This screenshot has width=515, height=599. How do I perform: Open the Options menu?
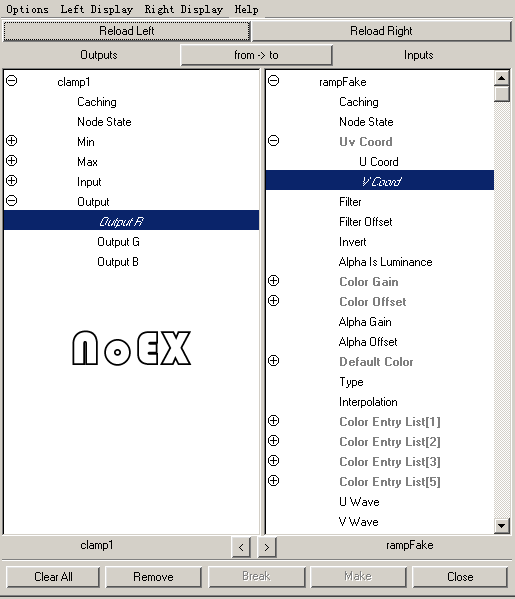[x=28, y=9]
